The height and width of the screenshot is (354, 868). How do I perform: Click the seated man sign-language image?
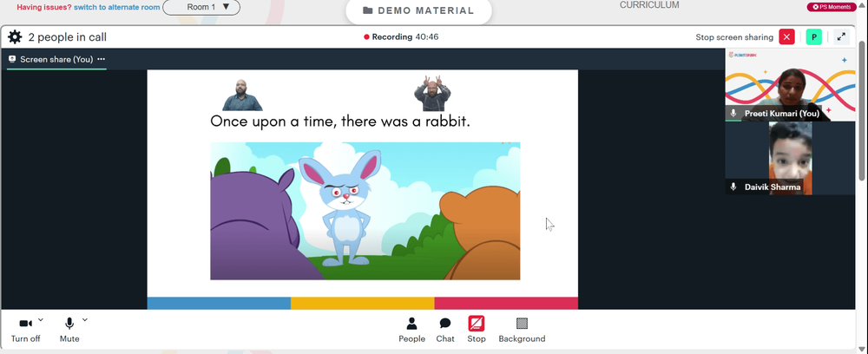point(242,95)
